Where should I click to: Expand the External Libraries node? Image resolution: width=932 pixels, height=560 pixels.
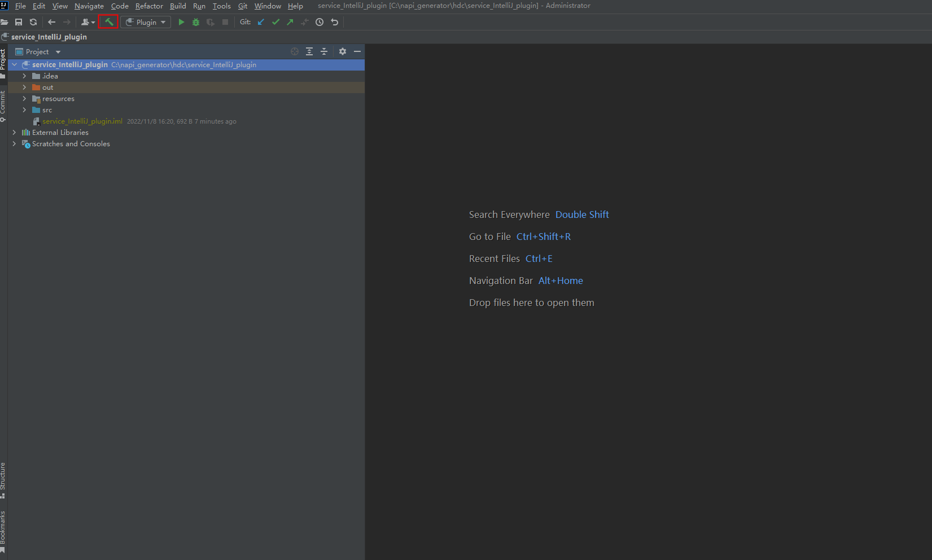tap(14, 133)
